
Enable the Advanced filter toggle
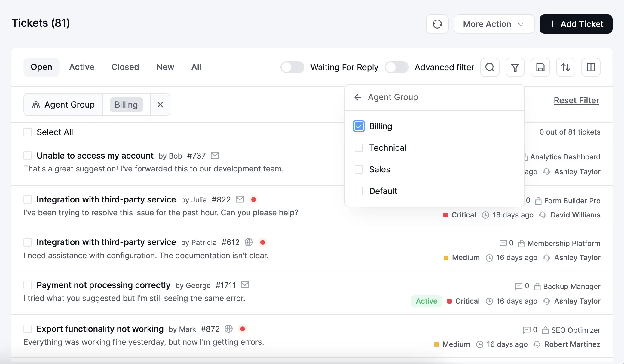point(396,67)
